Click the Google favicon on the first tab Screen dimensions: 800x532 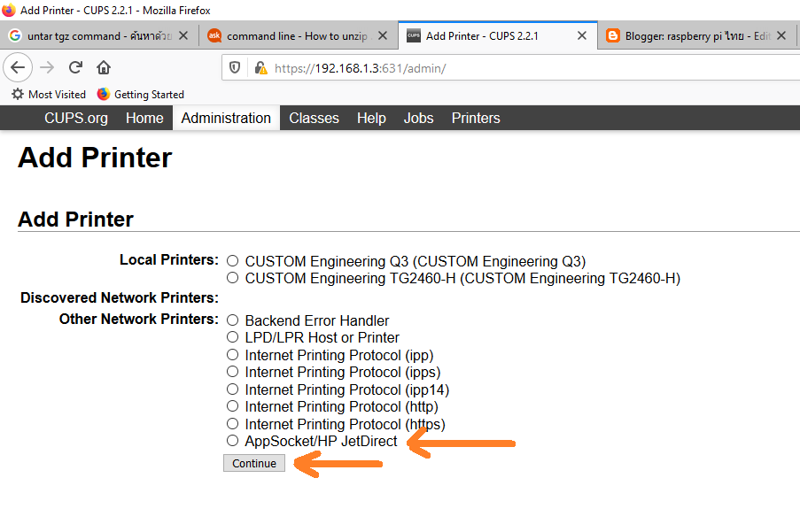[15, 35]
